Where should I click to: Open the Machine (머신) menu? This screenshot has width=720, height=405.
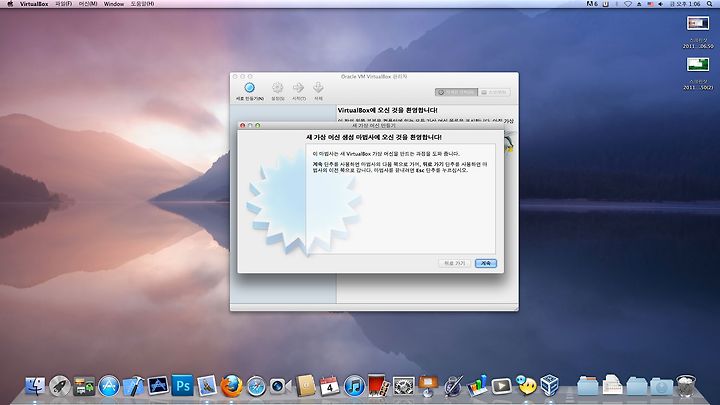click(88, 4)
